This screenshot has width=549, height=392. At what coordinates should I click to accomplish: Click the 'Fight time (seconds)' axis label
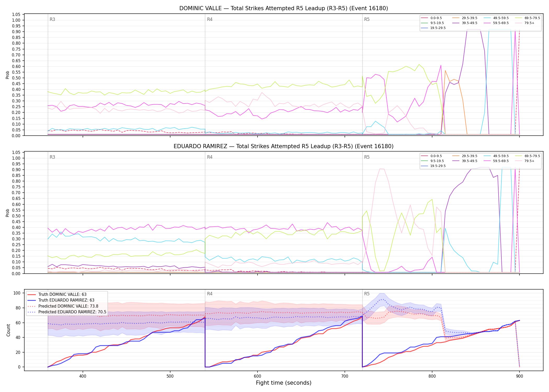(x=284, y=383)
